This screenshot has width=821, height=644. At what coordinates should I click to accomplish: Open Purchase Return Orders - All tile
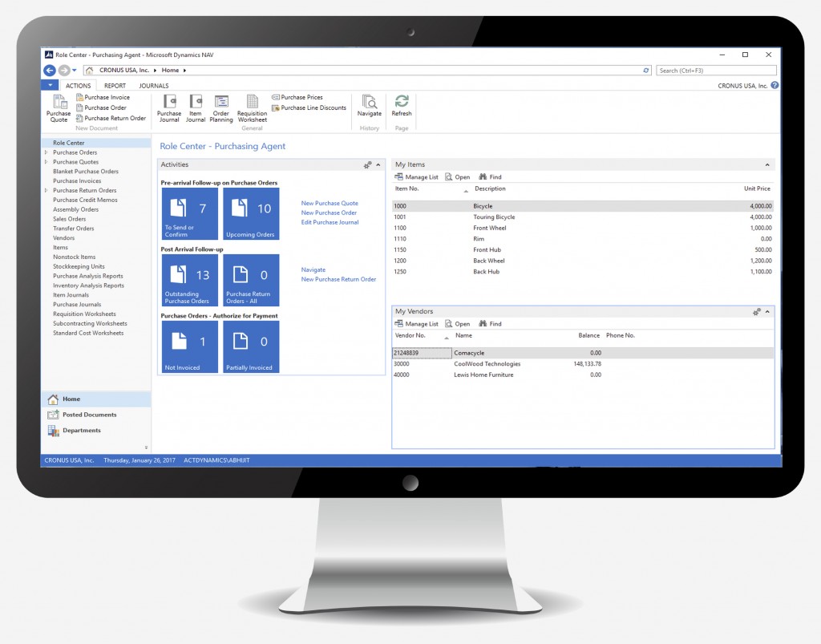click(251, 280)
